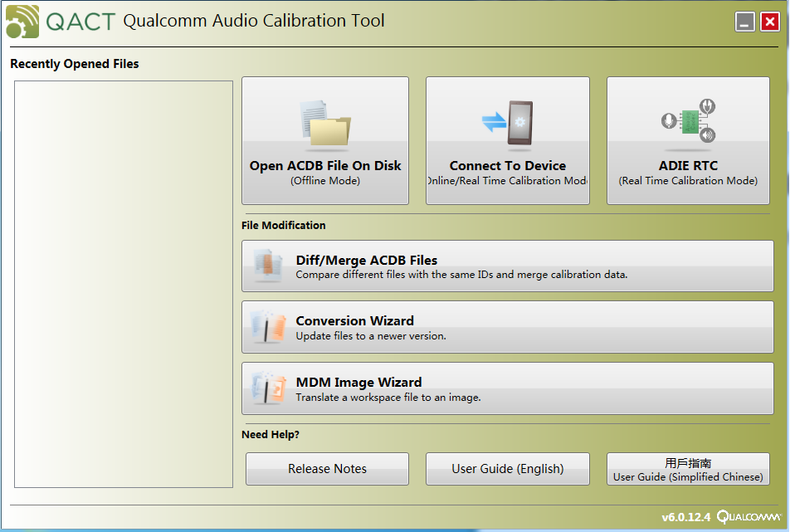Click 'ADIE RTC' label text
Image resolution: width=790 pixels, height=532 pixels.
point(688,166)
